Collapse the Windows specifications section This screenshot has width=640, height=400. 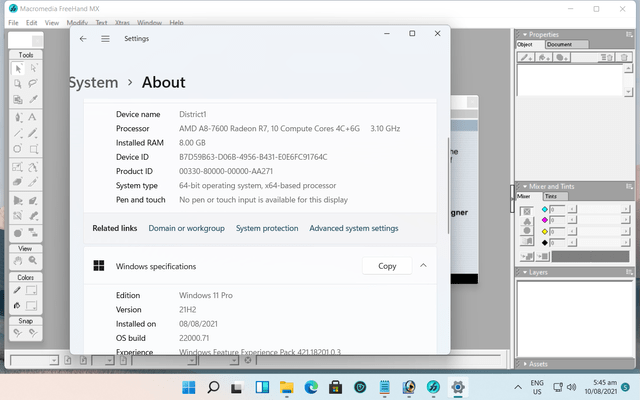tap(423, 266)
